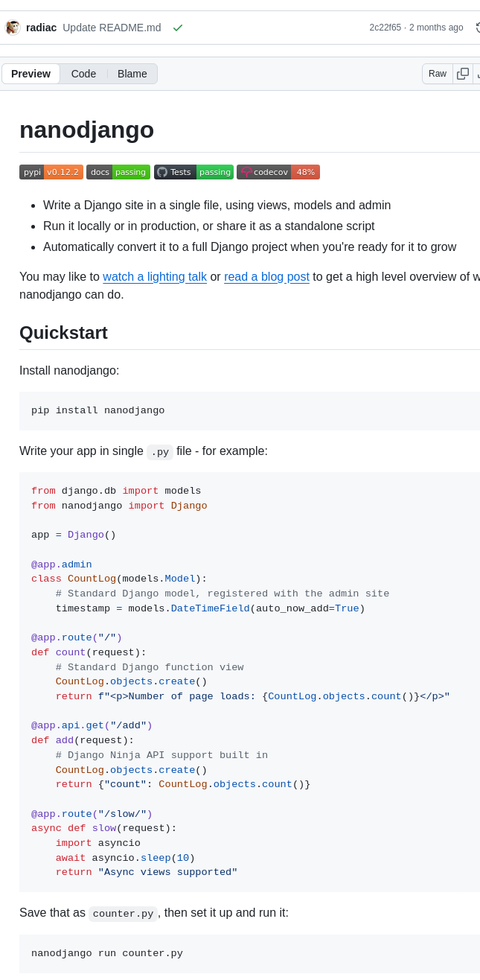480x980 pixels.
Task: Open the radiac username link
Action: (42, 28)
